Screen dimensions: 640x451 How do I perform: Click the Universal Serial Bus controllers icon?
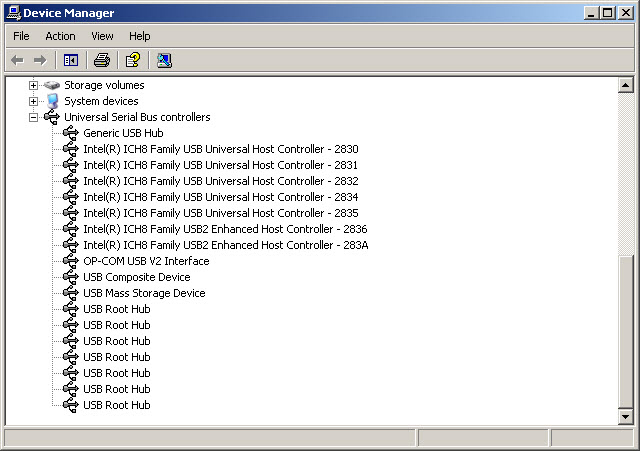tap(52, 117)
